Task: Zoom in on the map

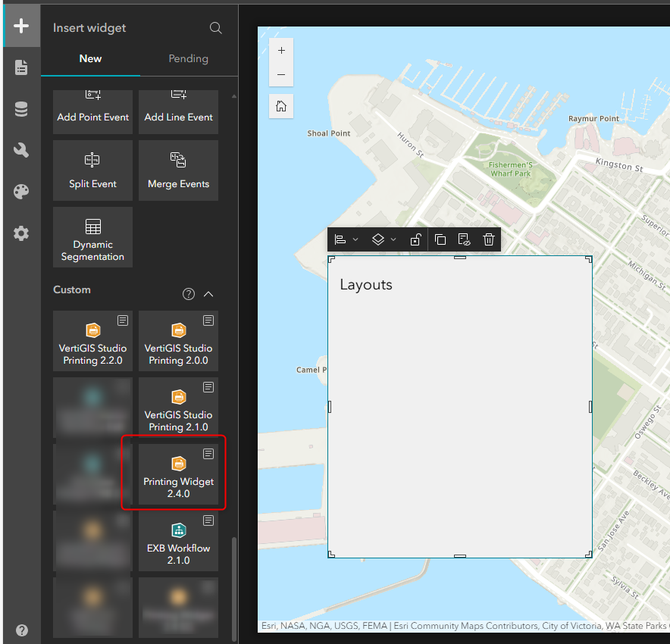Action: (281, 50)
